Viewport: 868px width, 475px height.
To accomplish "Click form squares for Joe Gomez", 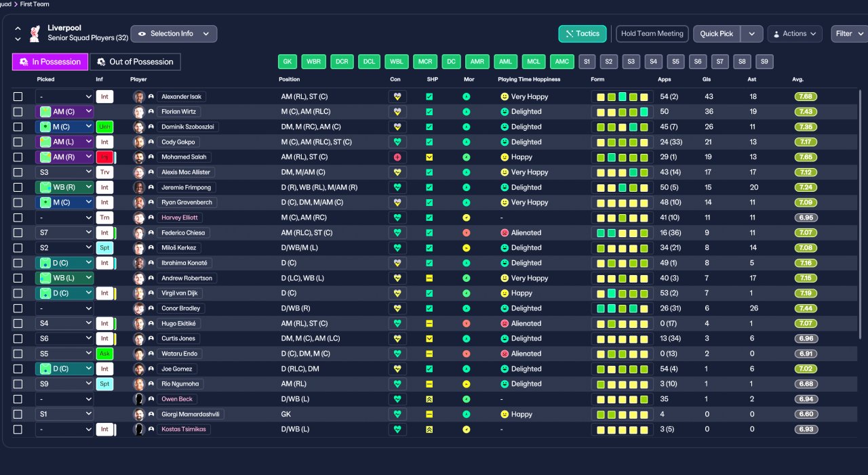I will point(622,369).
